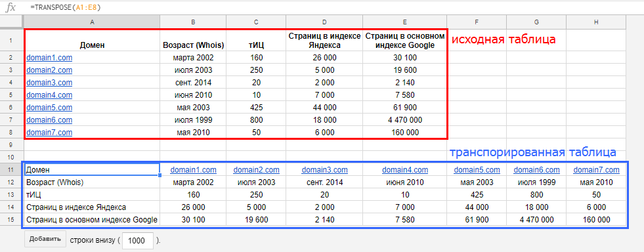Viewport: 644px width, 252px height.
Task: Select cell B15 with 30 100
Action: [x=193, y=220]
